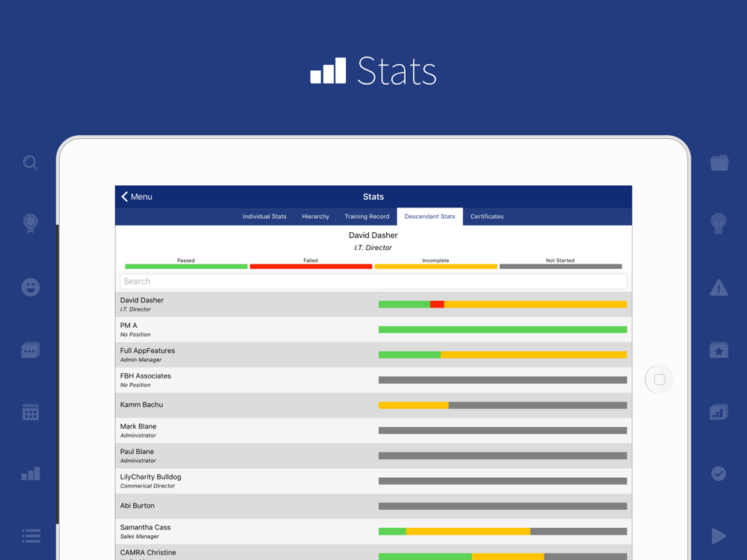The height and width of the screenshot is (560, 747).
Task: Click Kamm Bachu's progress bar
Action: [503, 405]
